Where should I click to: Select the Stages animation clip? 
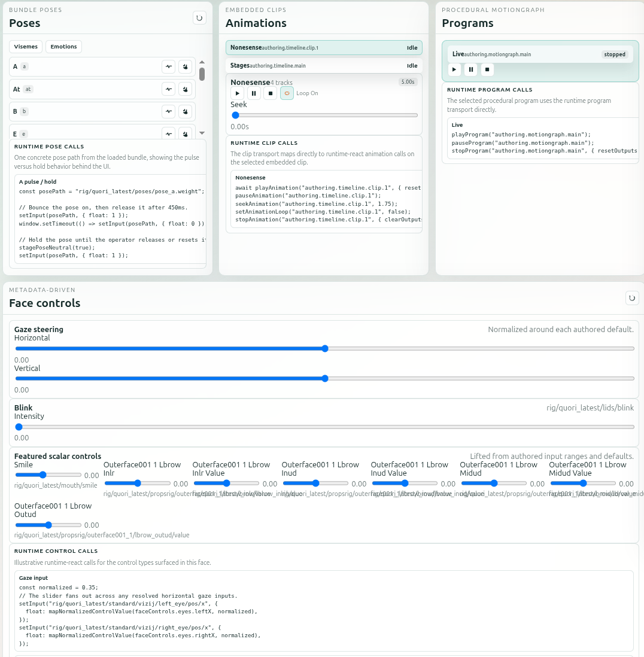(324, 65)
